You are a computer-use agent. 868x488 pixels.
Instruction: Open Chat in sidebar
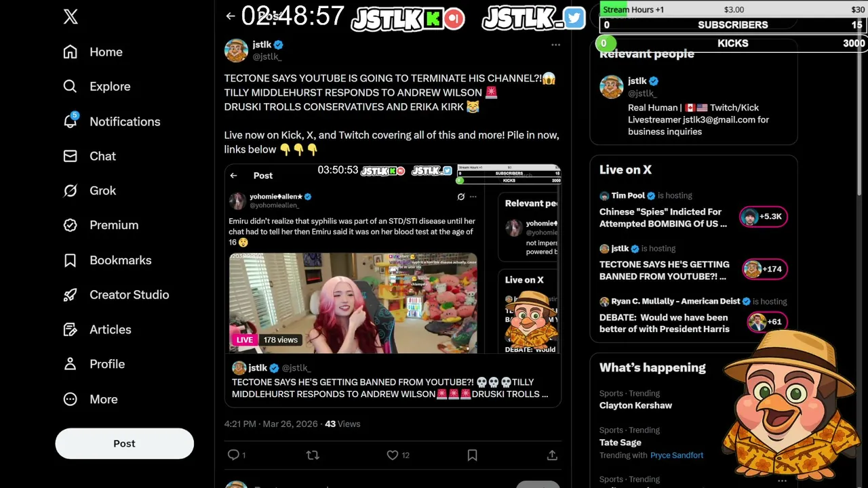(90, 156)
